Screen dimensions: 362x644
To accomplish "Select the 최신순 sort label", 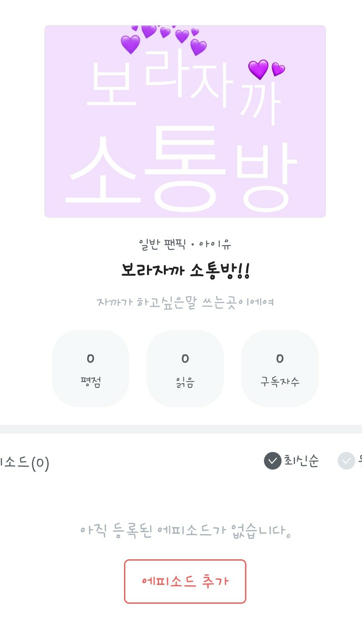I will 301,461.
